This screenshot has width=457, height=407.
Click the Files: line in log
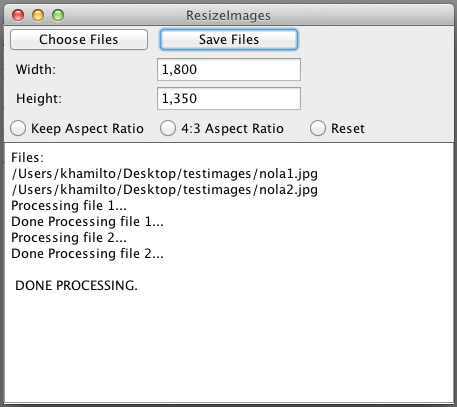click(x=28, y=157)
